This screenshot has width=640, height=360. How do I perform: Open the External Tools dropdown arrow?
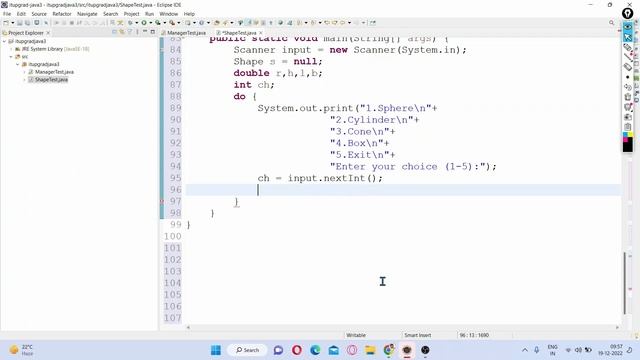point(179,23)
